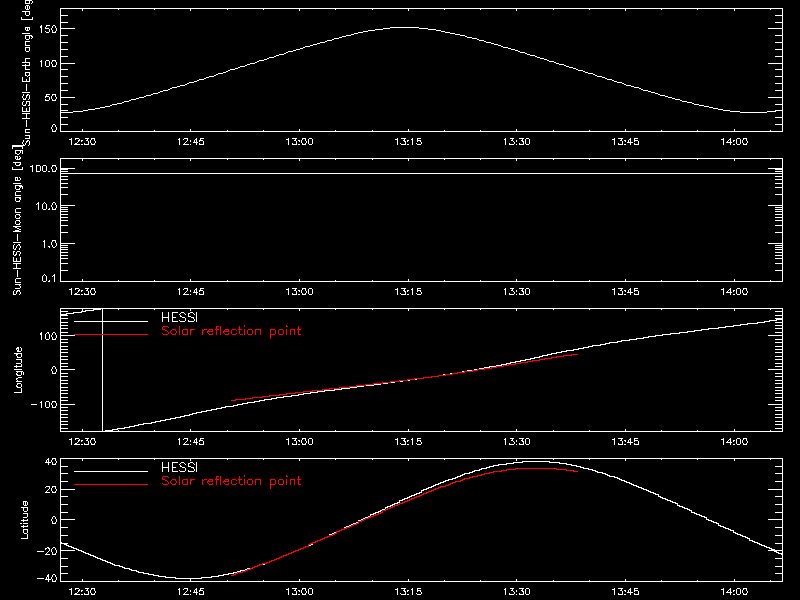Click the 13:45 label under Earth angle plot
The image size is (800, 600).
pyautogui.click(x=626, y=141)
